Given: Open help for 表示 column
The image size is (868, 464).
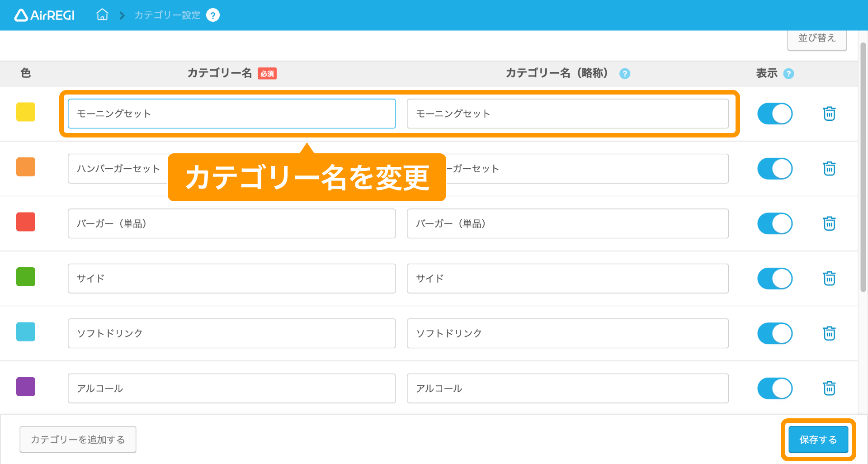Looking at the screenshot, I should pyautogui.click(x=788, y=74).
